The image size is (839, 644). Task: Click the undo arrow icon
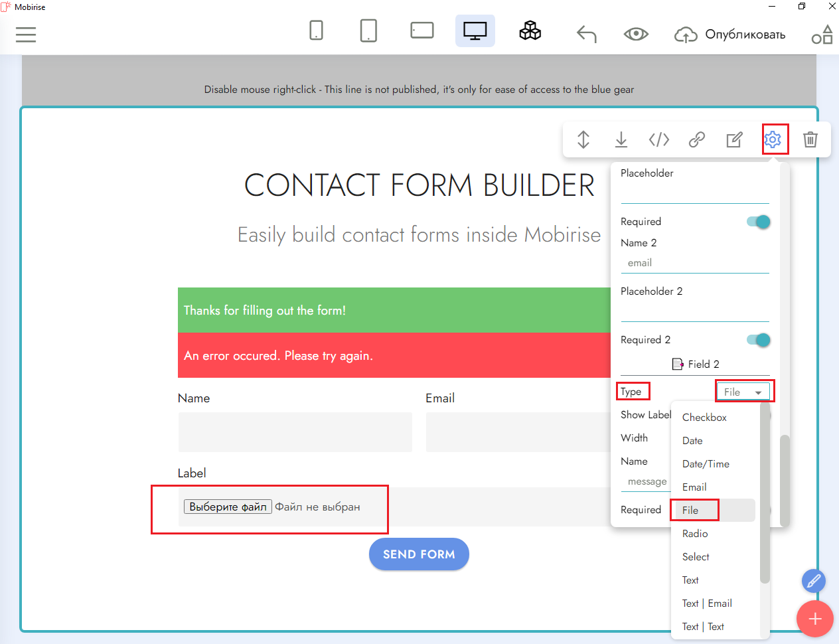pos(587,34)
